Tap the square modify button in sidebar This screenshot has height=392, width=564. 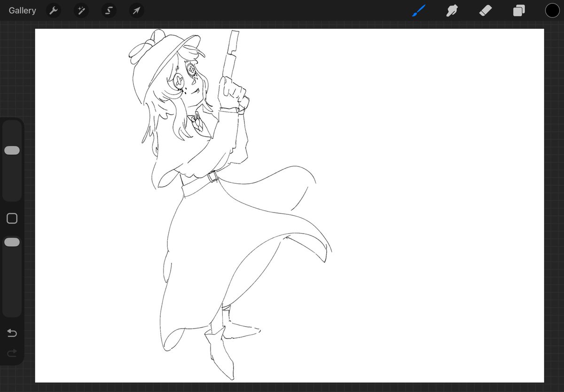(x=12, y=219)
